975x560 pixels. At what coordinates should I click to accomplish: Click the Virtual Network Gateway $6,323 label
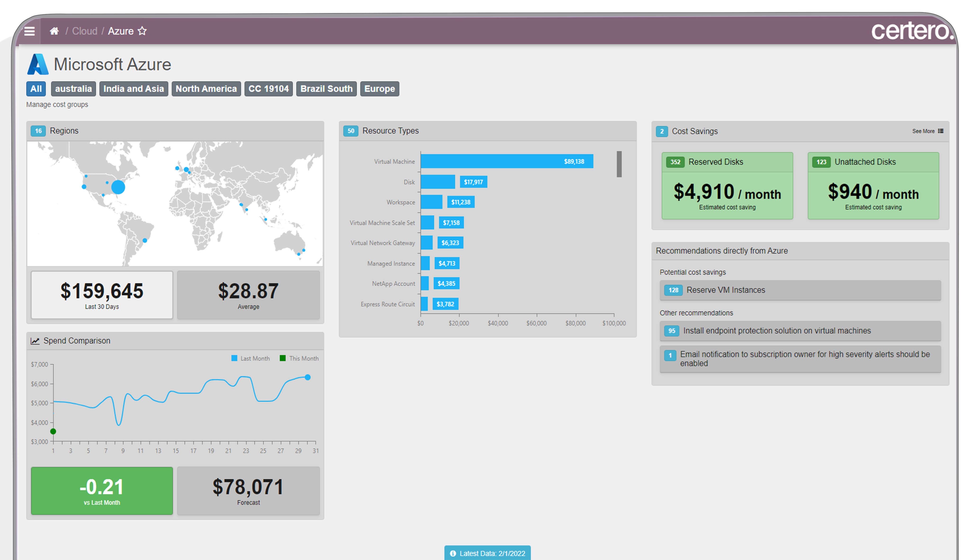pyautogui.click(x=450, y=243)
